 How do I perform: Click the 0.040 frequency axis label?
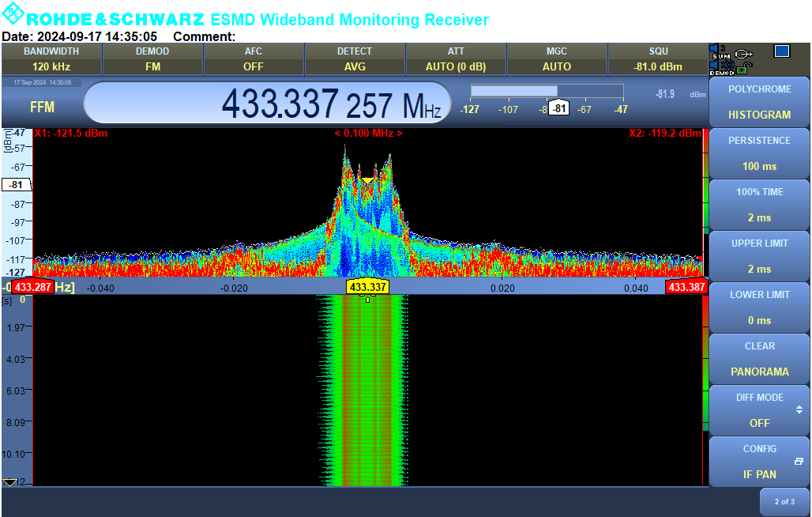coord(636,288)
